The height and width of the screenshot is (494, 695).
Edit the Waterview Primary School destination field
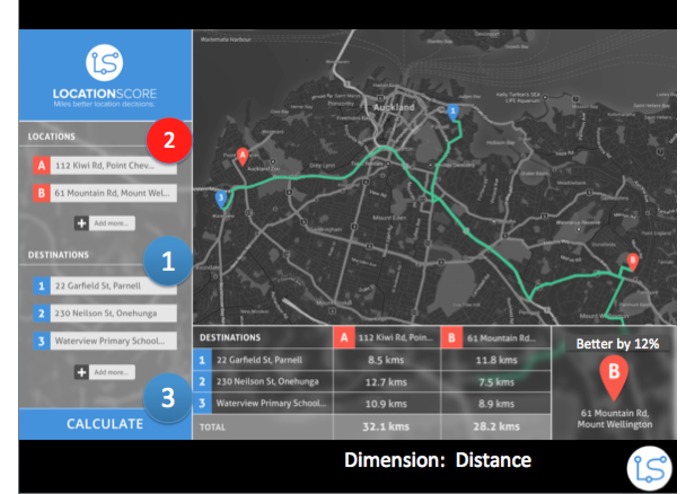click(113, 341)
